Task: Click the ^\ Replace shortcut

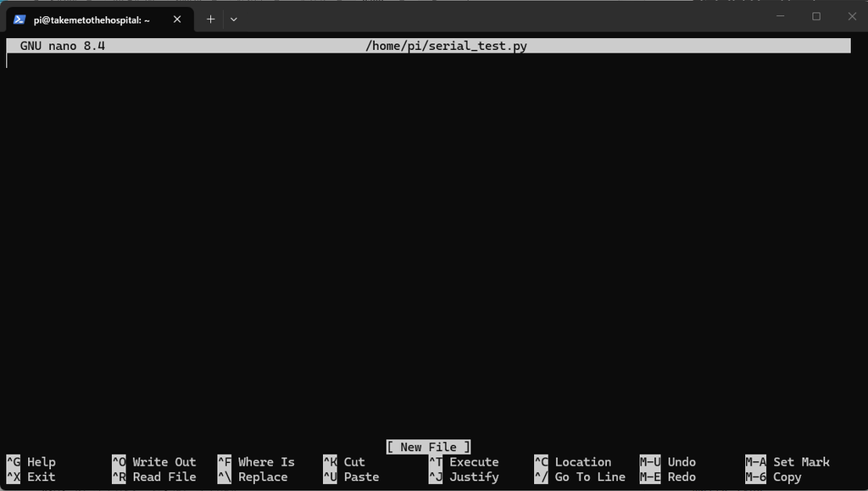Action: pyautogui.click(x=253, y=477)
